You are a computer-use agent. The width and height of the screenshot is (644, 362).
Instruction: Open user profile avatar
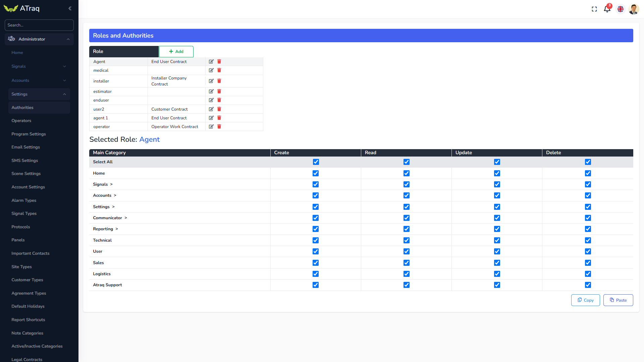pyautogui.click(x=634, y=9)
